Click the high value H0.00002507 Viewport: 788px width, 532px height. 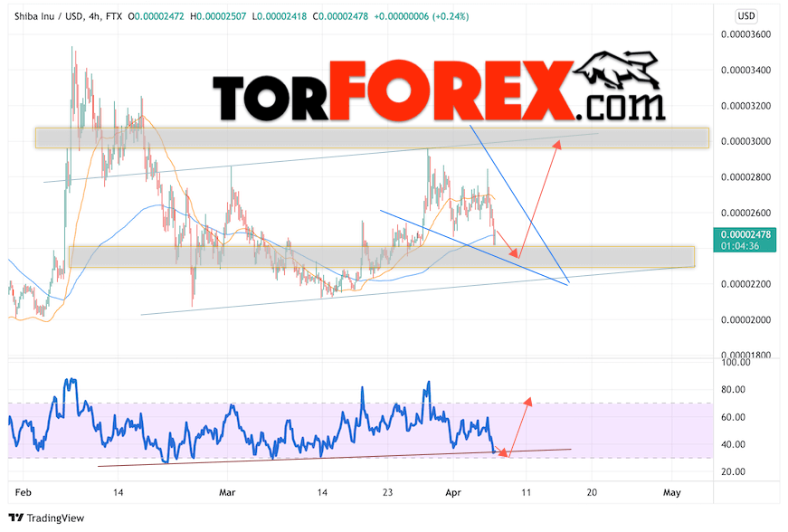click(218, 16)
